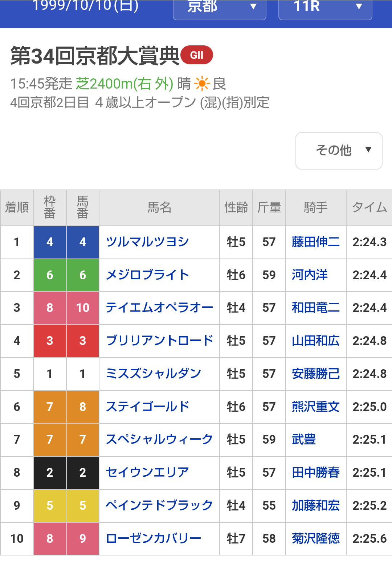The image size is (392, 562).
Task: Open the 京都 racecourse dropdown
Action: click(x=220, y=8)
